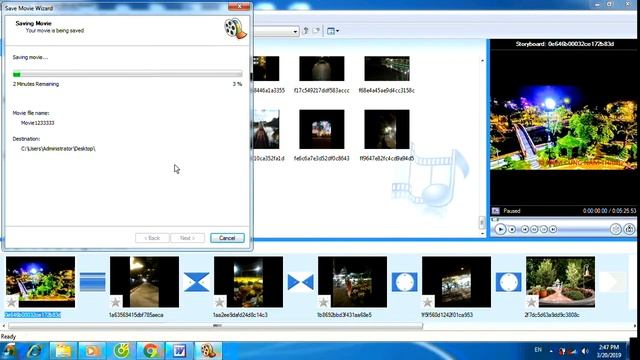Click the preview timecode readout

[x=609, y=211]
